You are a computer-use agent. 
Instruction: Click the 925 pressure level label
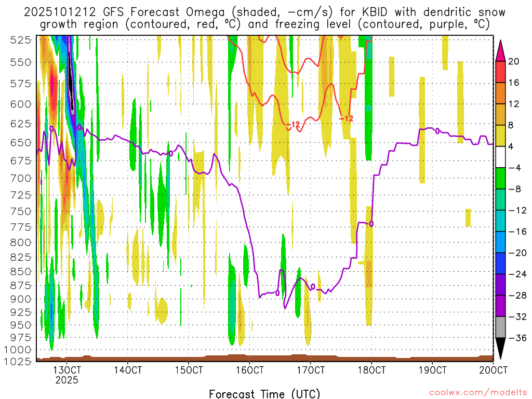click(21, 312)
